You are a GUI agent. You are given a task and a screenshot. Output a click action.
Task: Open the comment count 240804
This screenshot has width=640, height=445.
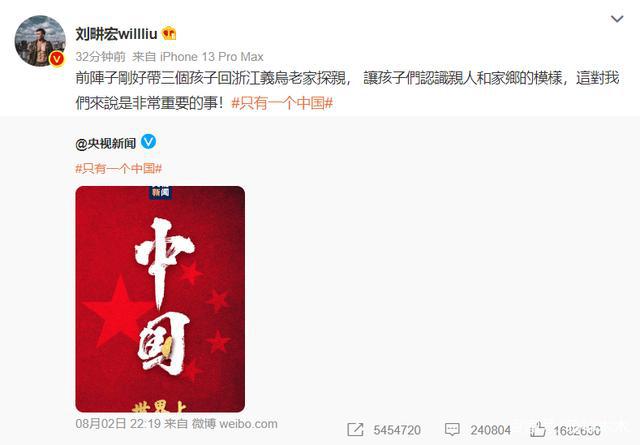coord(490,430)
